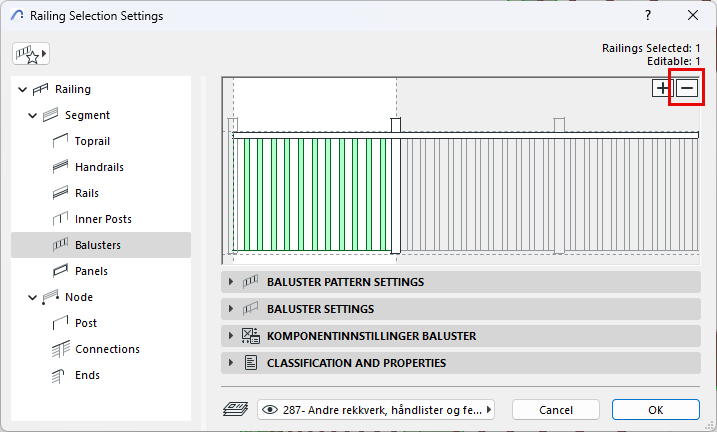Image resolution: width=717 pixels, height=432 pixels.
Task: Click the layer icon at dialog bottom
Action: (233, 409)
